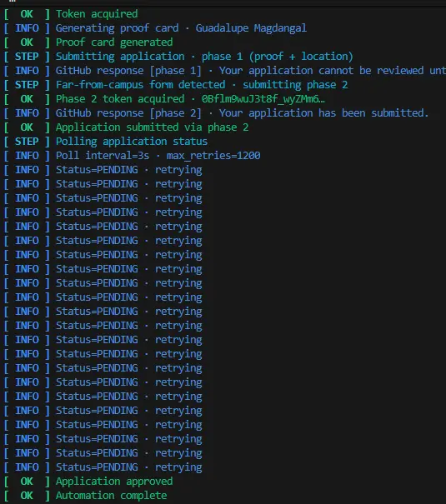The height and width of the screenshot is (504, 446).
Task: Click the 'Poll interval=3s · max_retries=1200' line
Action: [x=133, y=156]
